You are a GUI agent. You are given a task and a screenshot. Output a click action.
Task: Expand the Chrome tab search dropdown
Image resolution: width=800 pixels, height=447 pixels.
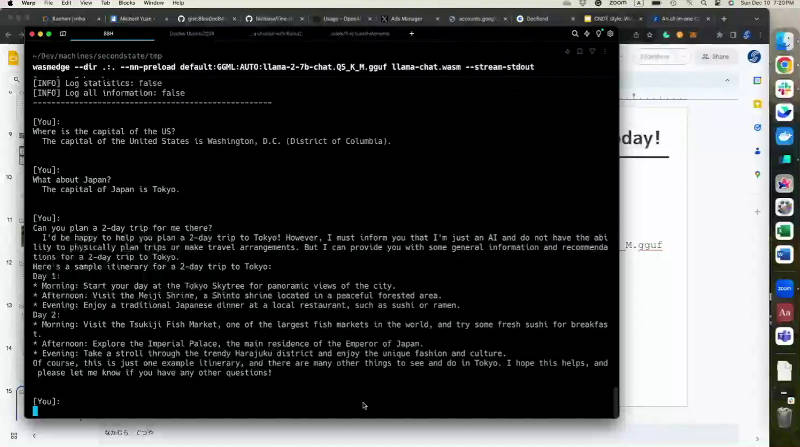757,19
